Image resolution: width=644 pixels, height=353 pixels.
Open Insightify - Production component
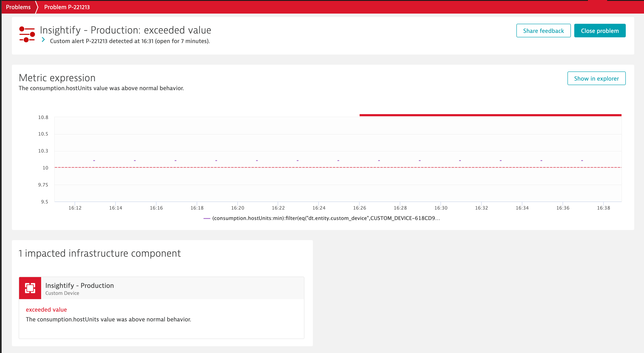pyautogui.click(x=79, y=286)
